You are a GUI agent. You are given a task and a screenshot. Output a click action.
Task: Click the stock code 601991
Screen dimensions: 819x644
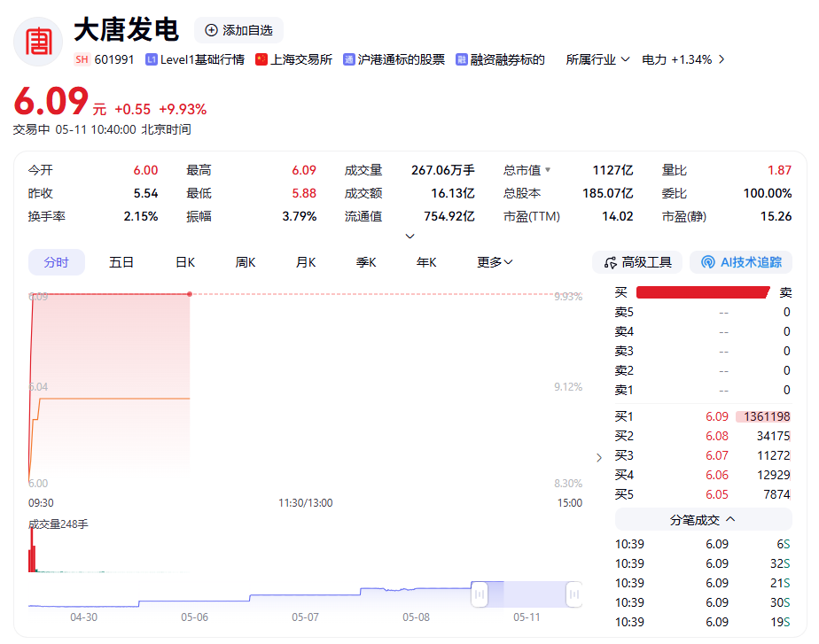tap(113, 59)
